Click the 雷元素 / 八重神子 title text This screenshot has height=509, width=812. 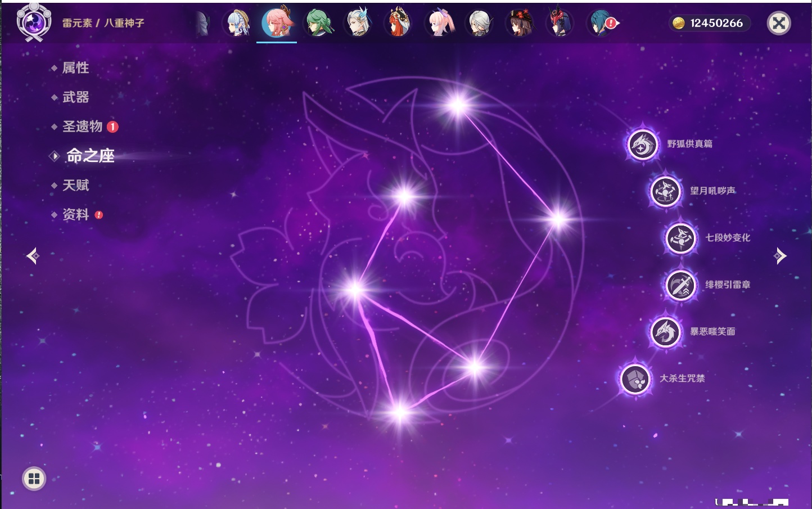click(103, 23)
